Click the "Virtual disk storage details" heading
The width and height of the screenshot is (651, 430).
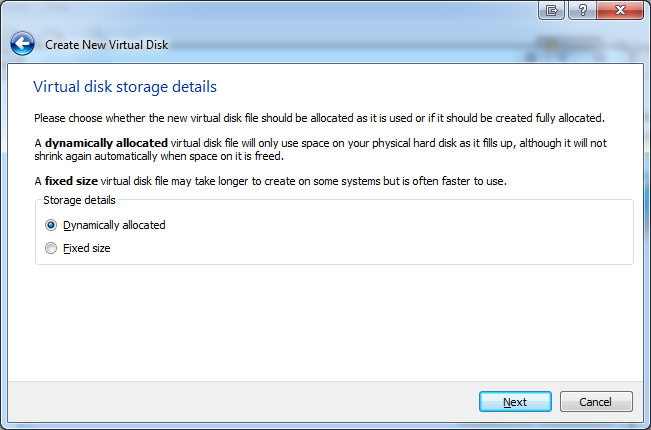pyautogui.click(x=125, y=87)
